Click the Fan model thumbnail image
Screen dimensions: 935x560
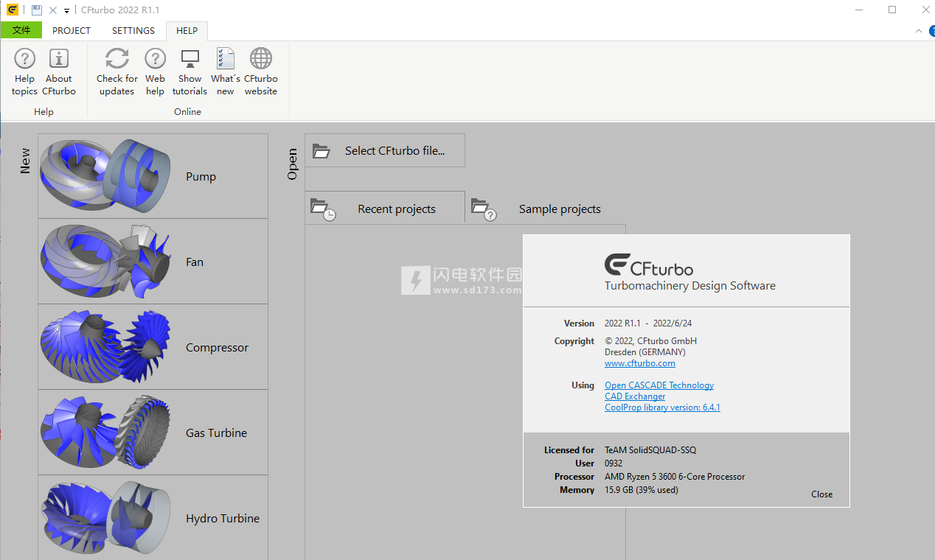point(105,262)
